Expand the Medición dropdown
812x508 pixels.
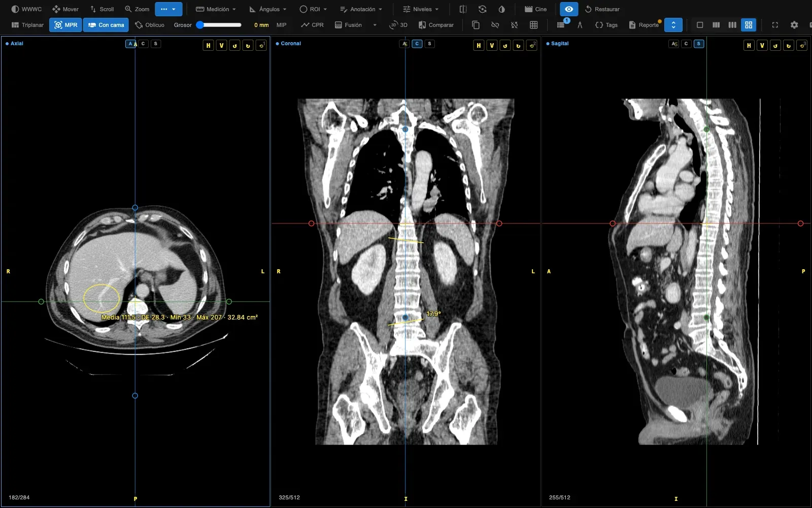click(216, 9)
